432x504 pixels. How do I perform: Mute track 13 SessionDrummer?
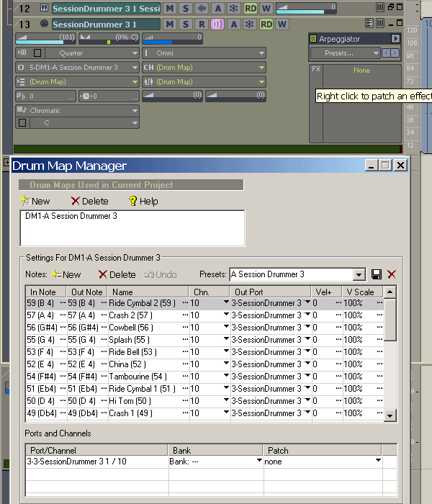click(170, 24)
